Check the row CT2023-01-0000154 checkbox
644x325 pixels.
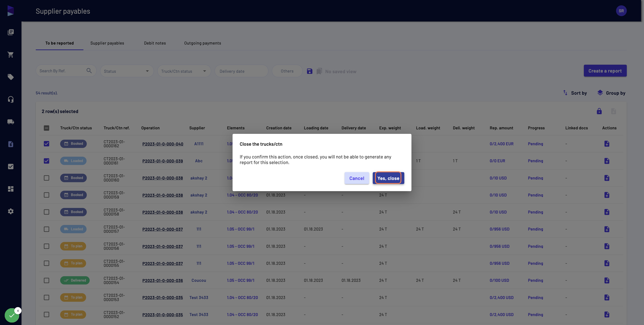(x=47, y=280)
